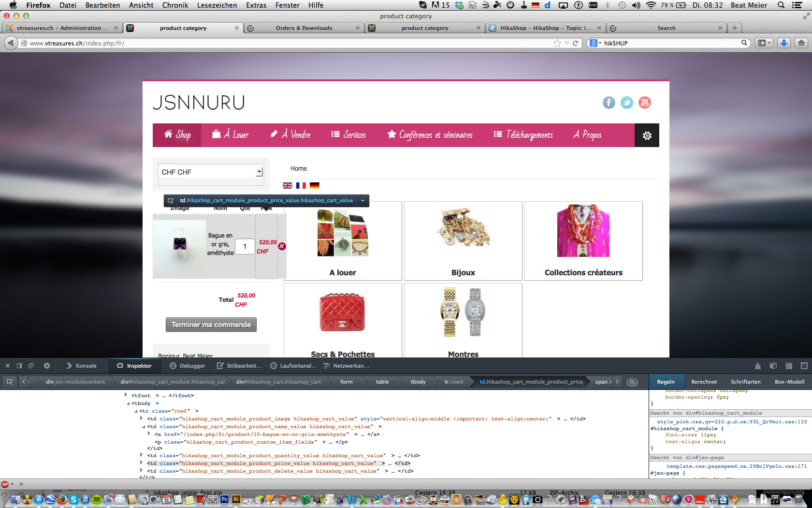Reload the page with the refresh icon
Viewport: 812px width, 508px height.
pyautogui.click(x=575, y=43)
